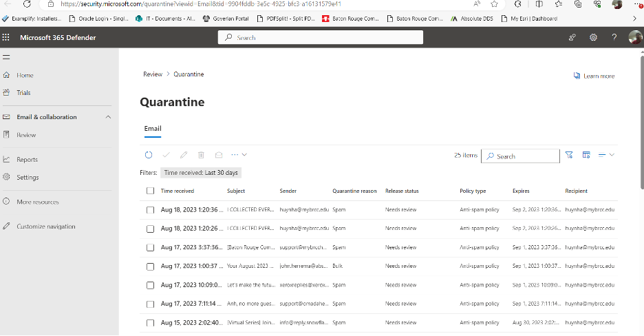Tick the checkbox for the Bulk message row
The height and width of the screenshot is (336, 644).
[150, 266]
